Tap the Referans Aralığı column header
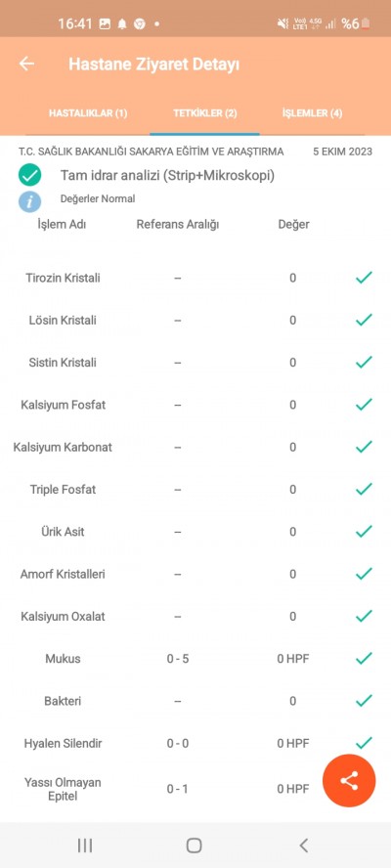Viewport: 391px width, 868px height. pyautogui.click(x=178, y=224)
